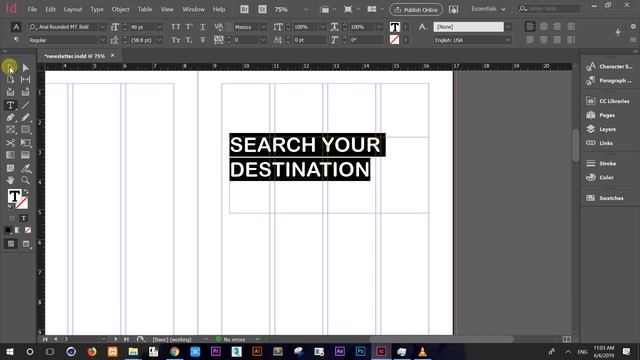The width and height of the screenshot is (640, 360).
Task: Select the Selection tool
Action: click(10, 68)
